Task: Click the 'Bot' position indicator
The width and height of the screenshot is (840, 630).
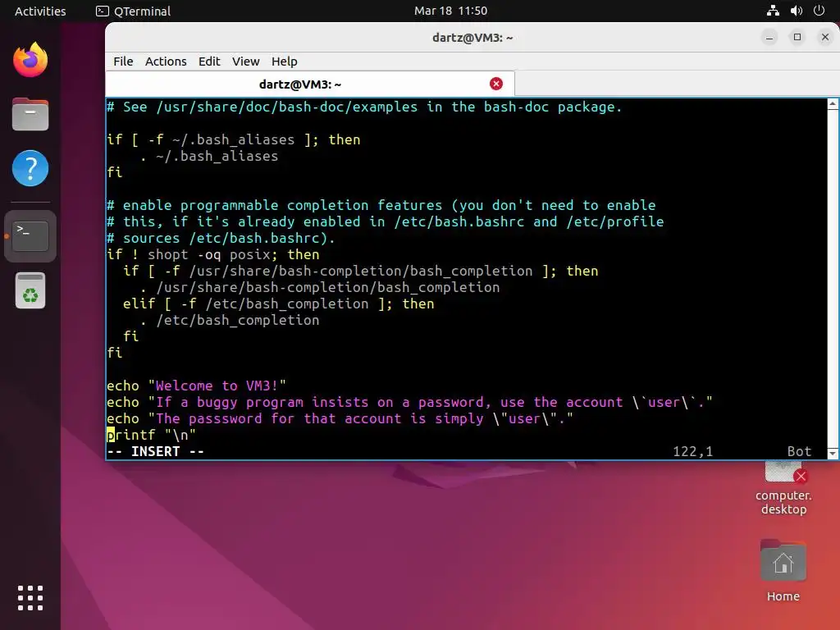Action: point(799,452)
